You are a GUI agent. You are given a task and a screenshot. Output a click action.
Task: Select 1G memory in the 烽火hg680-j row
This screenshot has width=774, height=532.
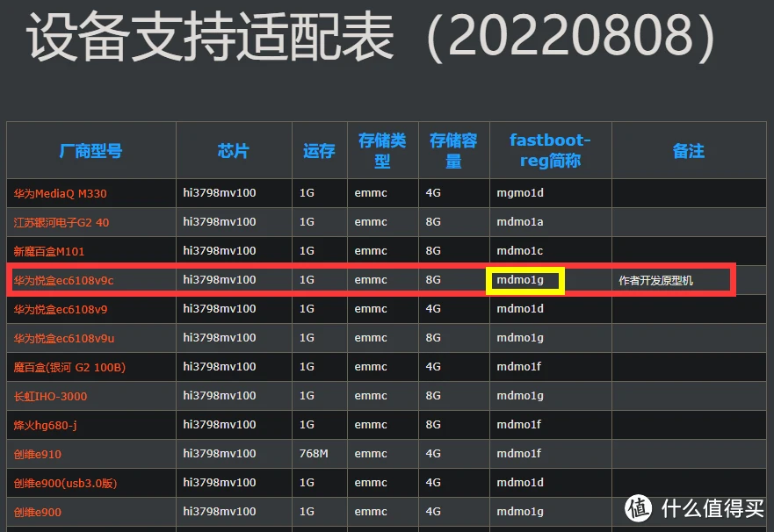point(307,425)
